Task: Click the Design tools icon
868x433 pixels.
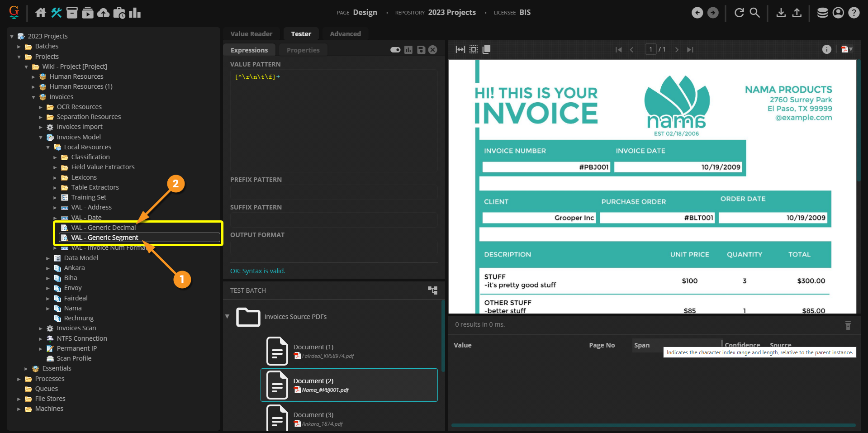Action: tap(56, 13)
